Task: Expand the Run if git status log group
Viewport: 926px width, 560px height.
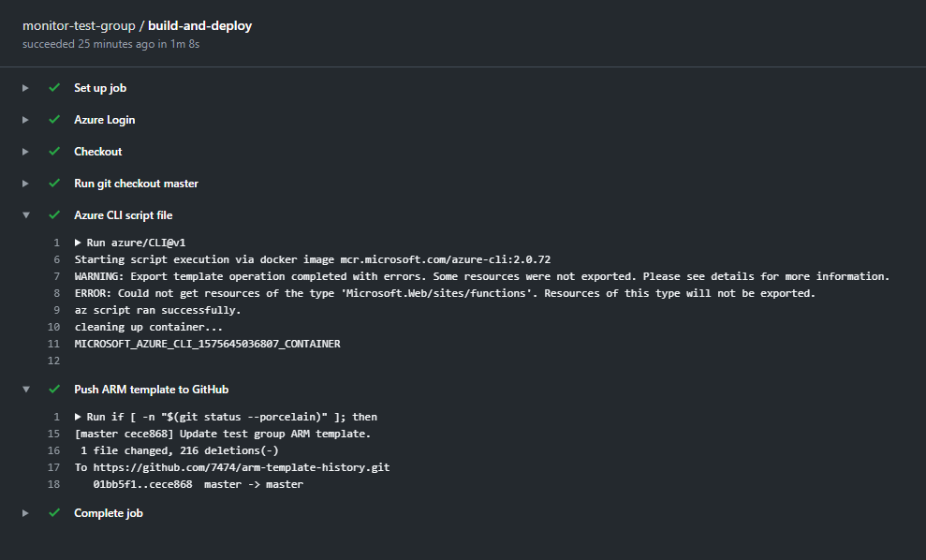Action: pyautogui.click(x=79, y=417)
